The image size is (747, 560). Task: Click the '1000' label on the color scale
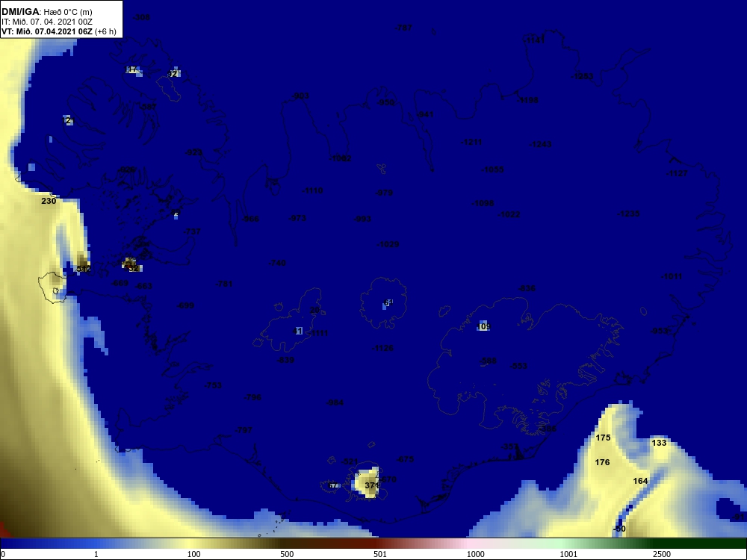click(x=475, y=554)
